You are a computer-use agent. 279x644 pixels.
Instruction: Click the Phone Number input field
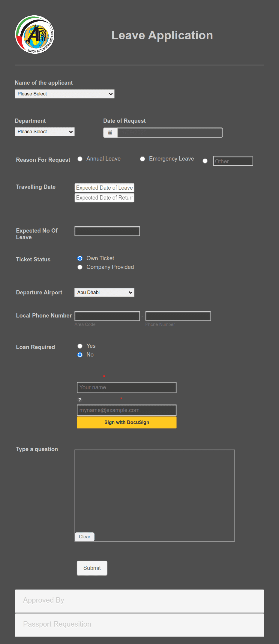(x=178, y=316)
